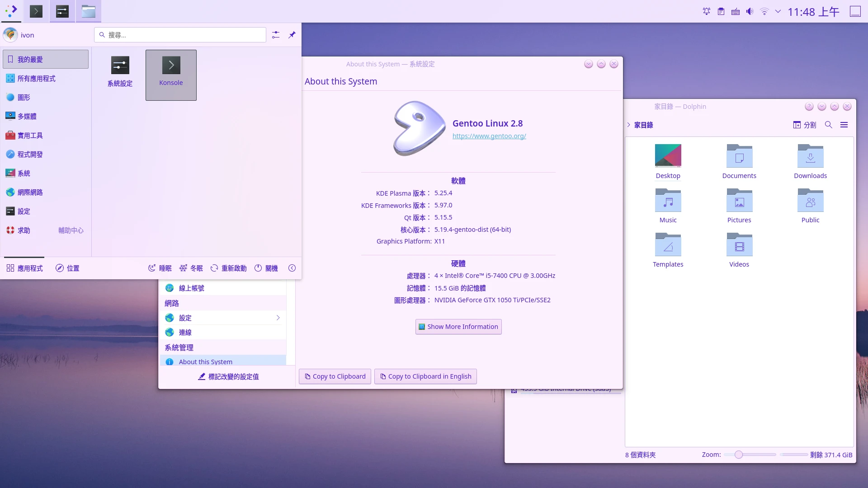This screenshot has height=488, width=868.
Task: Open Dolphin search magnifier icon
Action: 828,125
